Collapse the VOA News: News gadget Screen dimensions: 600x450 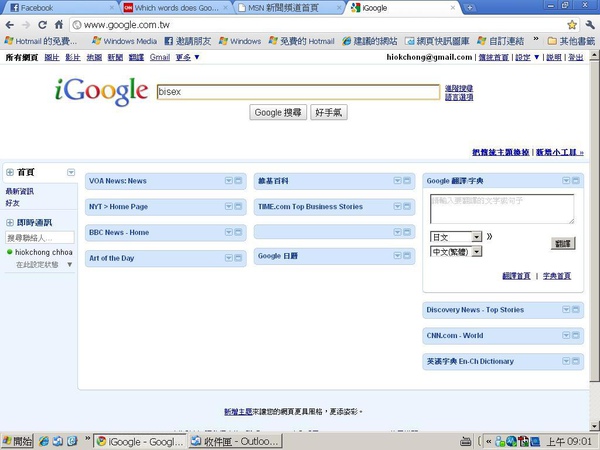tap(238, 181)
